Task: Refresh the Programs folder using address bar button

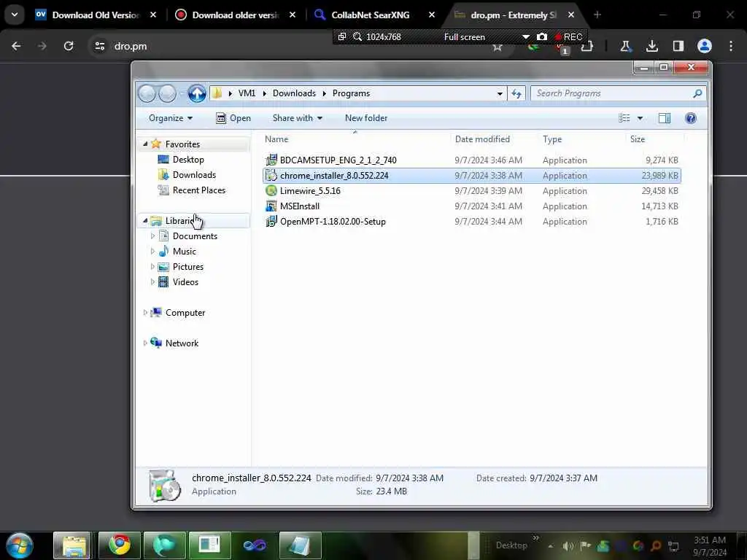Action: 516,93
